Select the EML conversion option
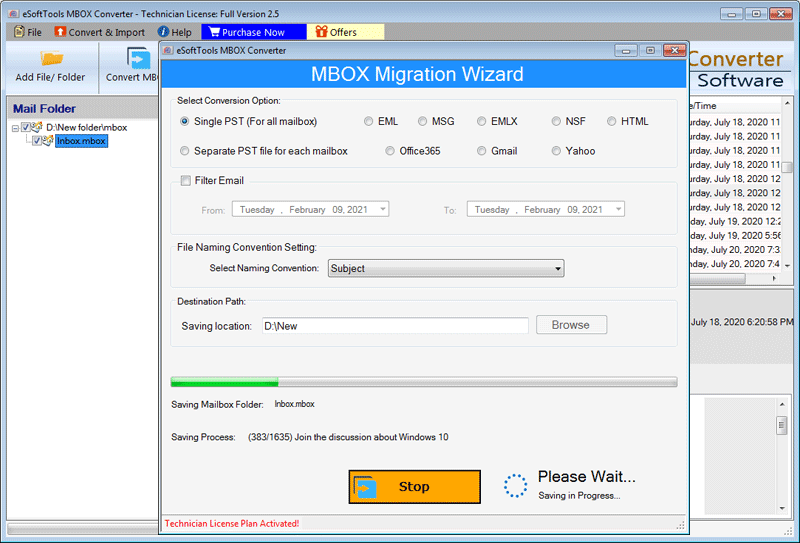This screenshot has height=543, width=800. point(368,121)
